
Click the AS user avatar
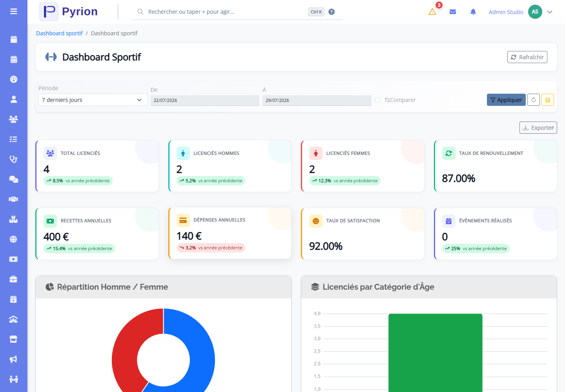click(535, 12)
